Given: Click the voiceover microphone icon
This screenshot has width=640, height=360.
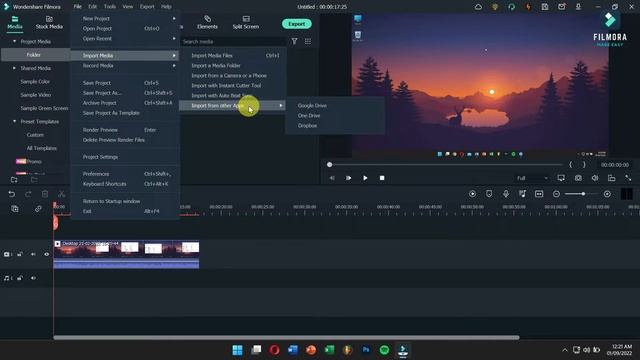Looking at the screenshot, I should click(506, 194).
